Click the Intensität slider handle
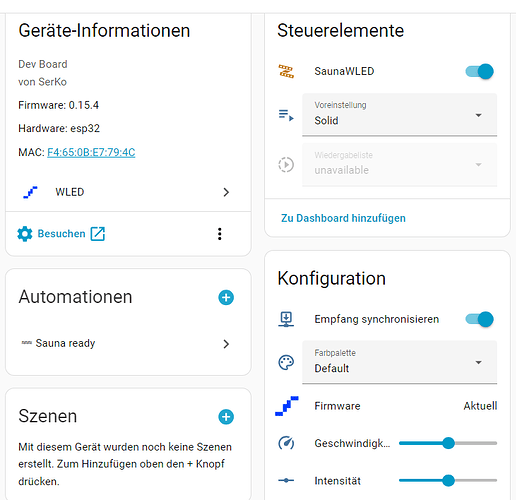This screenshot has width=516, height=500. (x=449, y=480)
